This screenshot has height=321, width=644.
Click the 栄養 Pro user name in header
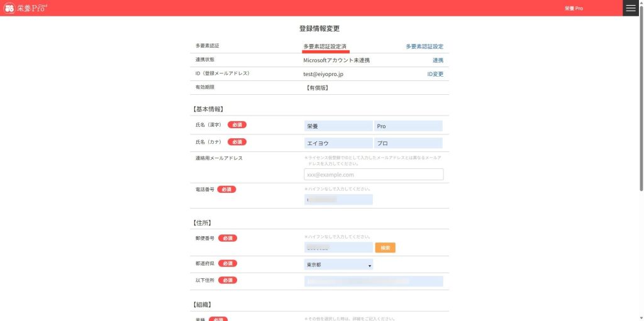click(574, 9)
